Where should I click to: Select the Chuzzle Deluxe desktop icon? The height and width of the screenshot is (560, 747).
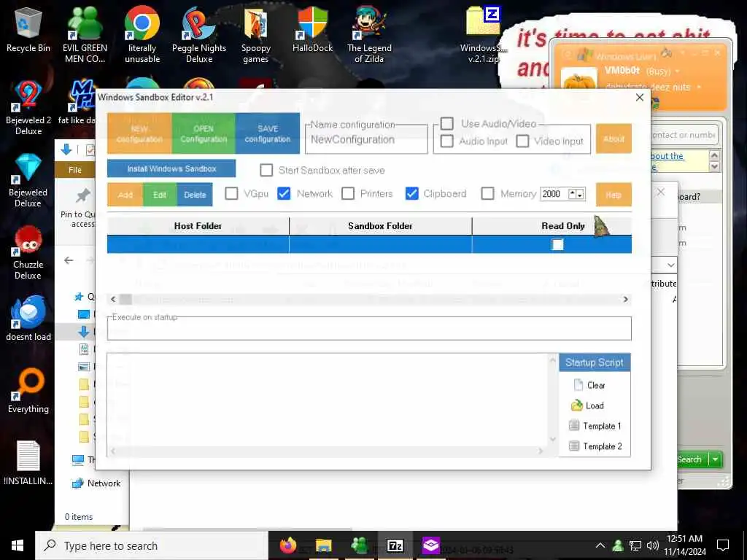click(x=28, y=252)
